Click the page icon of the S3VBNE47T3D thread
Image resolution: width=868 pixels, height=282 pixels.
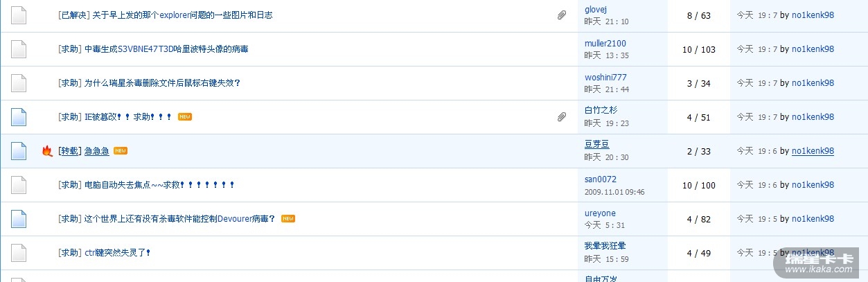pos(19,49)
